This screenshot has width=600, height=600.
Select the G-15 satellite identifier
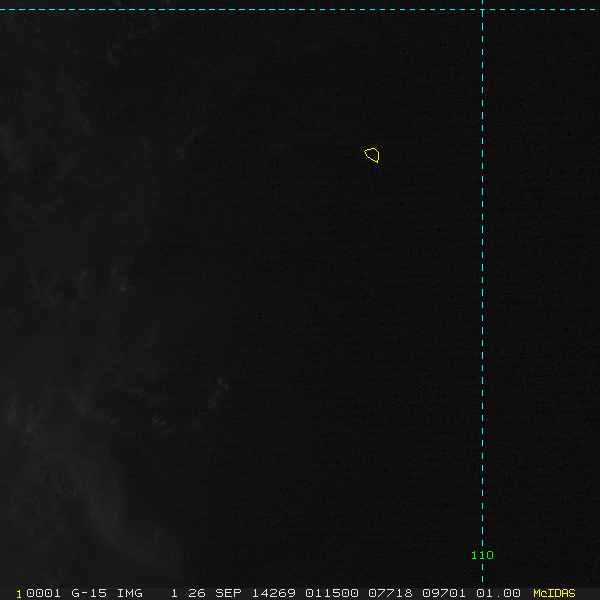point(89,593)
